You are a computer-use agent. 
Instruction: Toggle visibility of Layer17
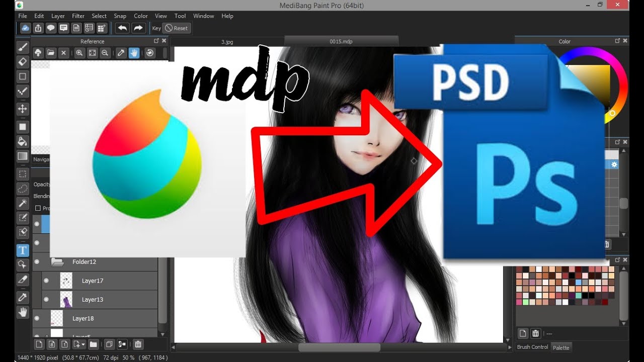[46, 281]
